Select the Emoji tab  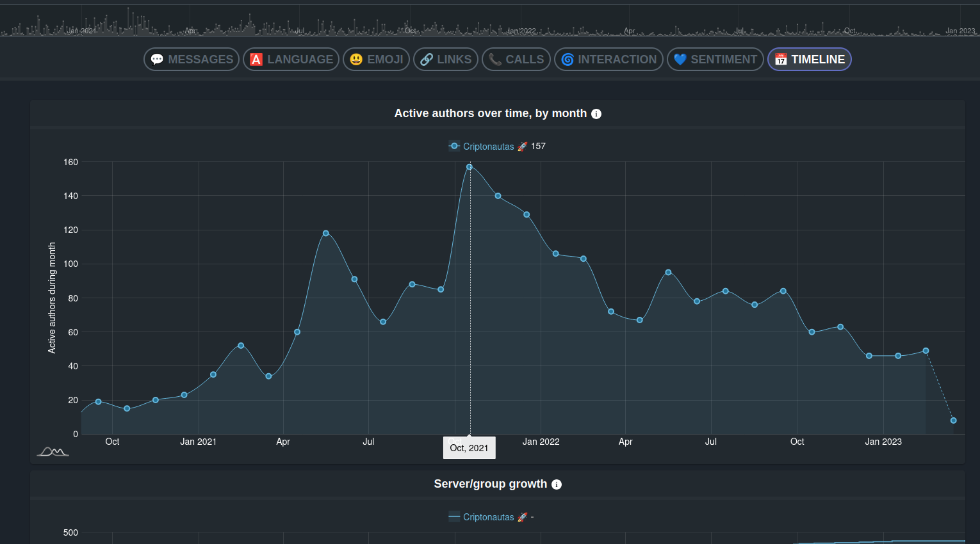pos(376,60)
